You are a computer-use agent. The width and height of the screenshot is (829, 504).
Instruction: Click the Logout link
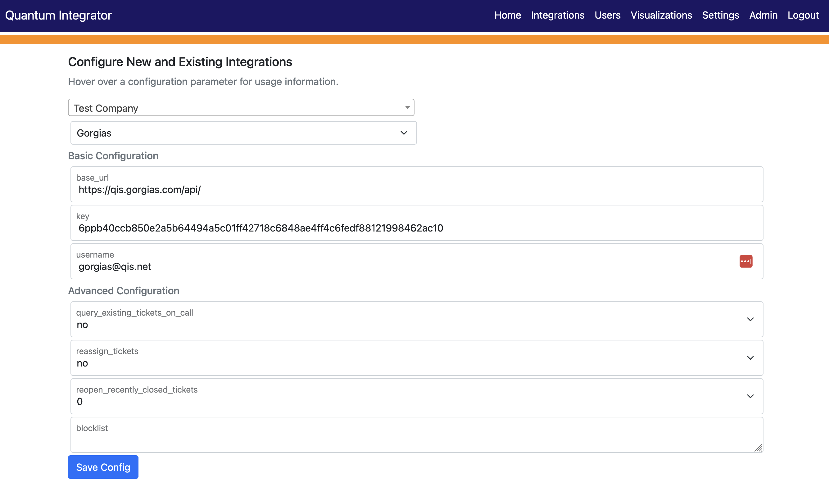pyautogui.click(x=803, y=16)
